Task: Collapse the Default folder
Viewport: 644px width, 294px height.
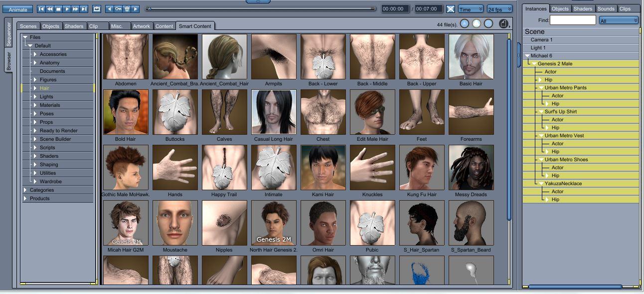Action: [x=30, y=46]
